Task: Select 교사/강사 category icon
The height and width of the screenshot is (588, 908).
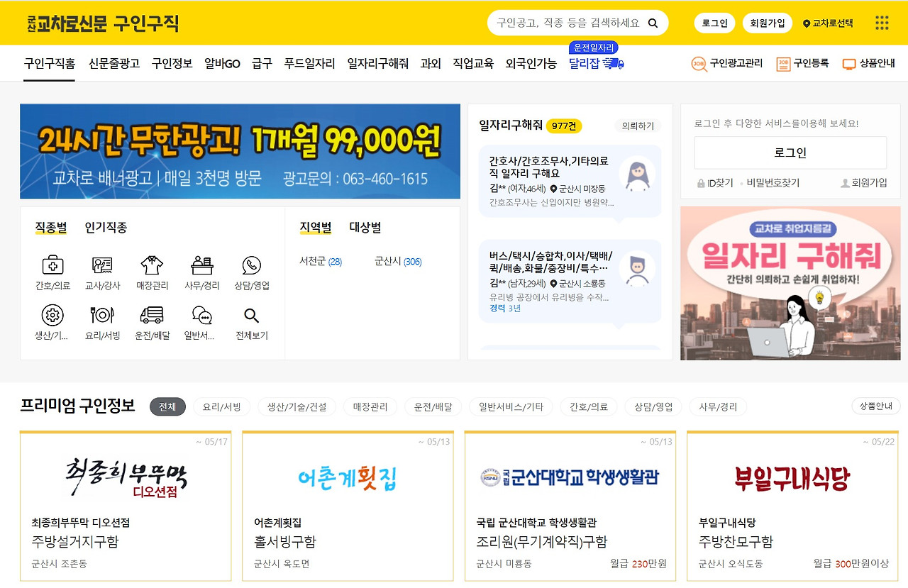Action: (102, 265)
